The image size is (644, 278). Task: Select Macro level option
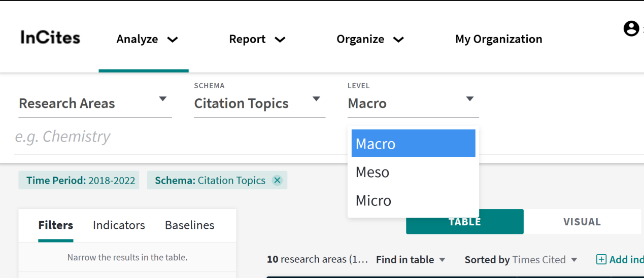[x=413, y=144]
